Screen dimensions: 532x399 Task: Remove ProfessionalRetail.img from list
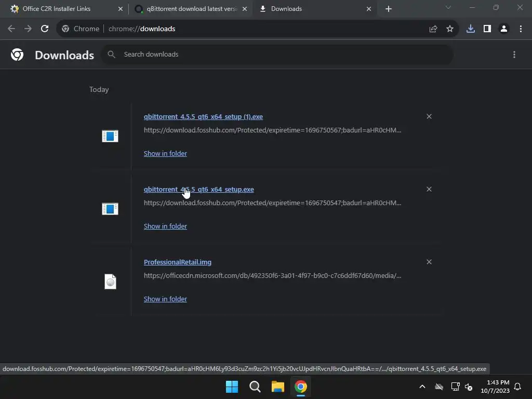429,262
